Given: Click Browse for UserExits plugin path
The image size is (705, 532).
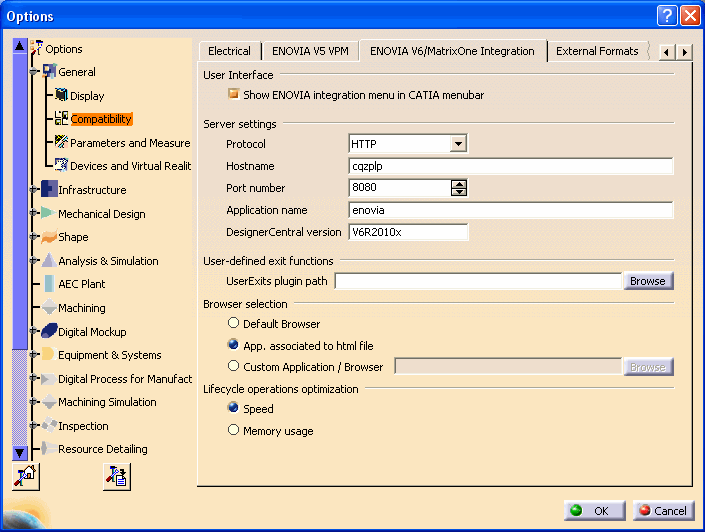Looking at the screenshot, I should (x=648, y=281).
